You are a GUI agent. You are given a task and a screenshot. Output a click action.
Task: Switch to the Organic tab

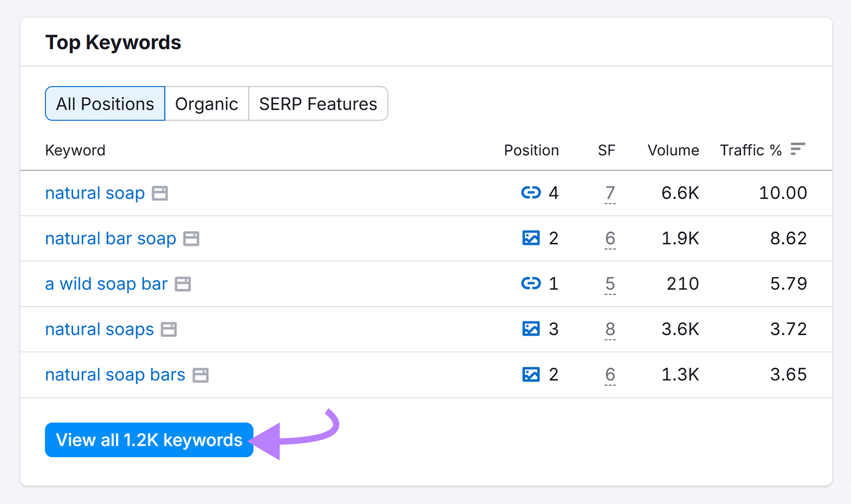(x=206, y=104)
